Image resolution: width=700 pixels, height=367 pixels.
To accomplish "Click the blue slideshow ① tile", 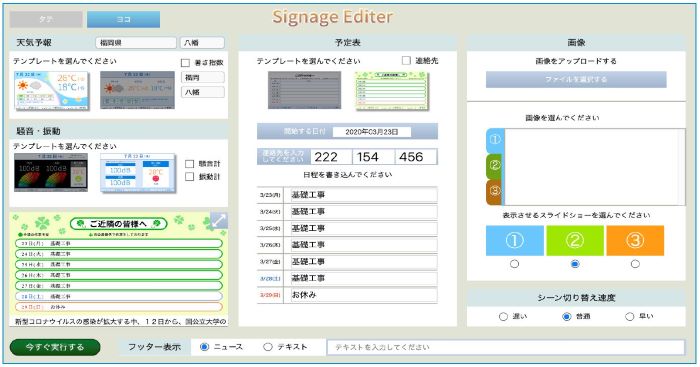I will (515, 241).
